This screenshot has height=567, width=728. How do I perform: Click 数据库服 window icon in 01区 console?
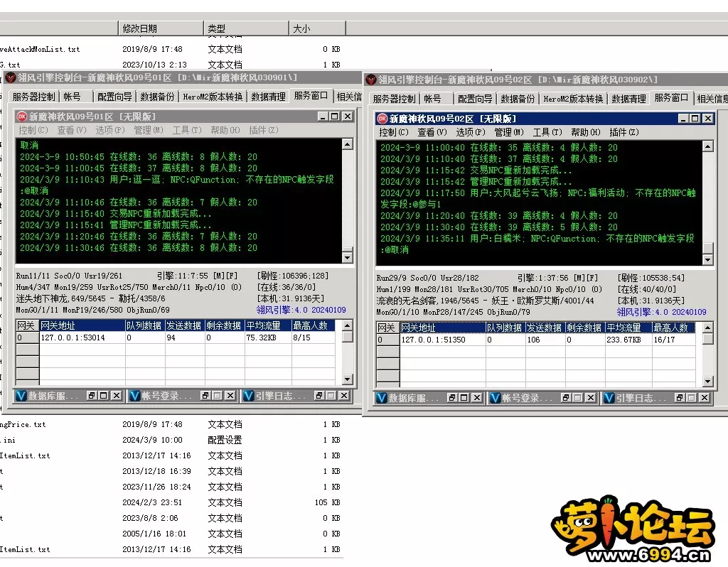[x=21, y=396]
